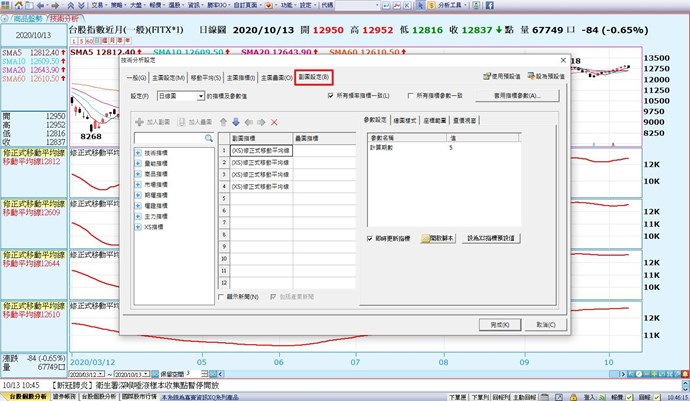Toggle 即時更新指標 checkbox

pyautogui.click(x=370, y=238)
